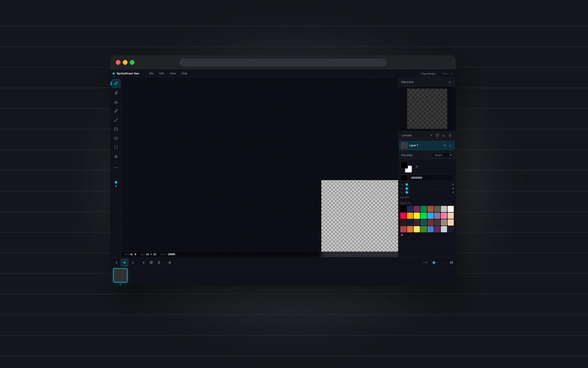Delete the current frame in timeline
The width and height of the screenshot is (588, 368).
tap(159, 263)
